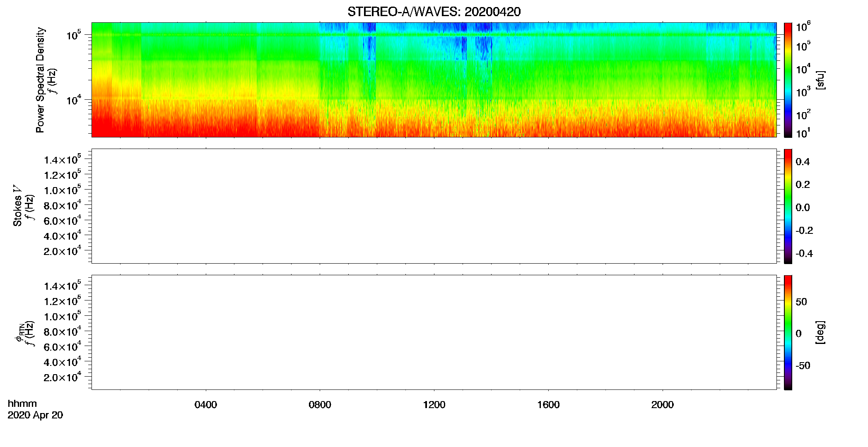Click the 10^1 label on sfu colorbar
This screenshot has height=447, width=868.
[803, 133]
